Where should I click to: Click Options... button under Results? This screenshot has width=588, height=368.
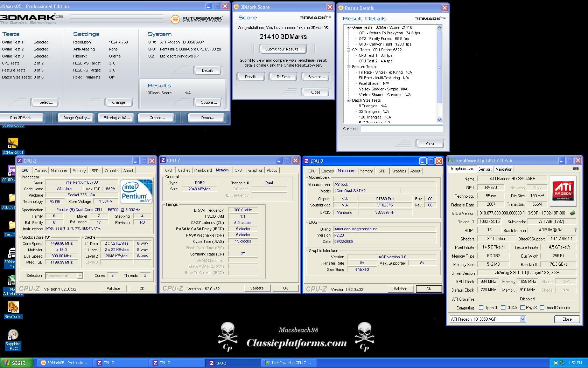coord(208,102)
